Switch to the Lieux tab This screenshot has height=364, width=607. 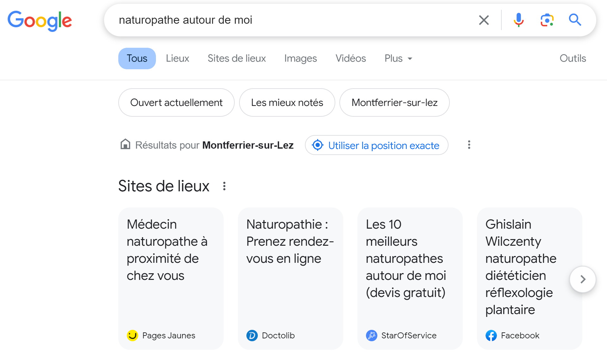point(177,59)
